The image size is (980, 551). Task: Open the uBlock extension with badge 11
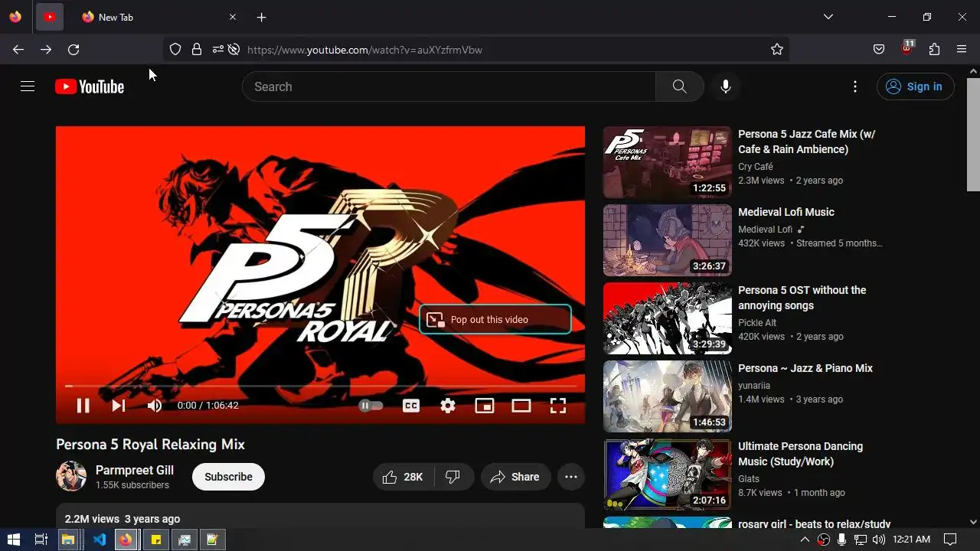click(906, 49)
